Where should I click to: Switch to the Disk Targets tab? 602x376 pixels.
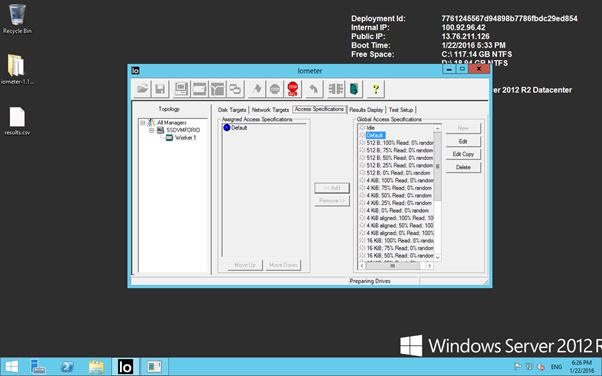point(232,110)
